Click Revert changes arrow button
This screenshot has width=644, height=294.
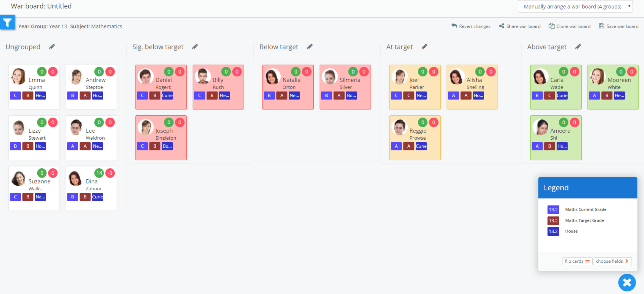pyautogui.click(x=471, y=26)
